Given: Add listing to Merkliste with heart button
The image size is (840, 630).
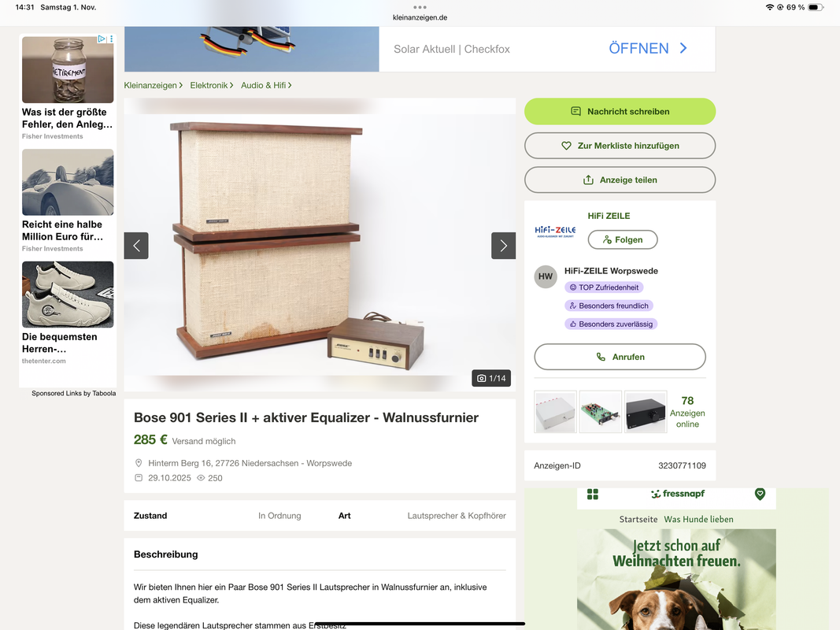Looking at the screenshot, I should pos(620,146).
